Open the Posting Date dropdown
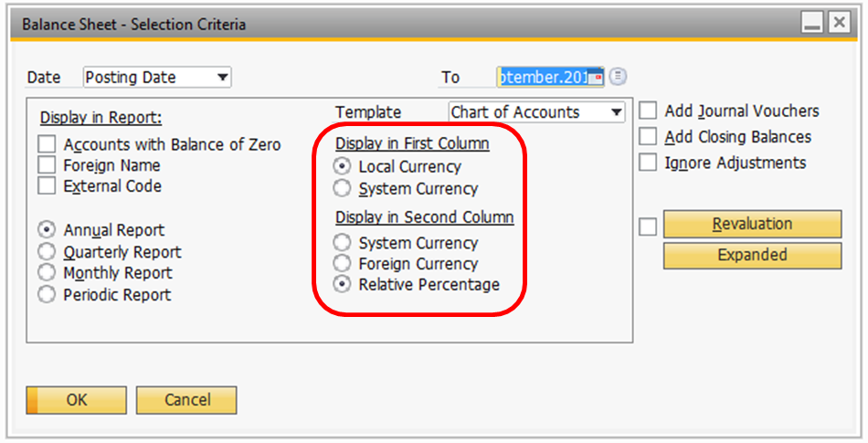 pos(222,78)
